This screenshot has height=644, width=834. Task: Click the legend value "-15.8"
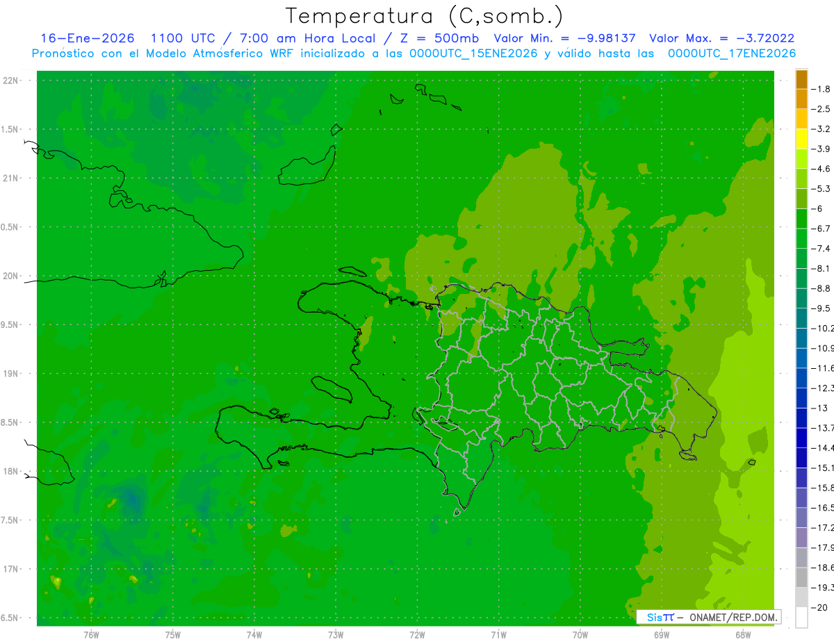822,488
